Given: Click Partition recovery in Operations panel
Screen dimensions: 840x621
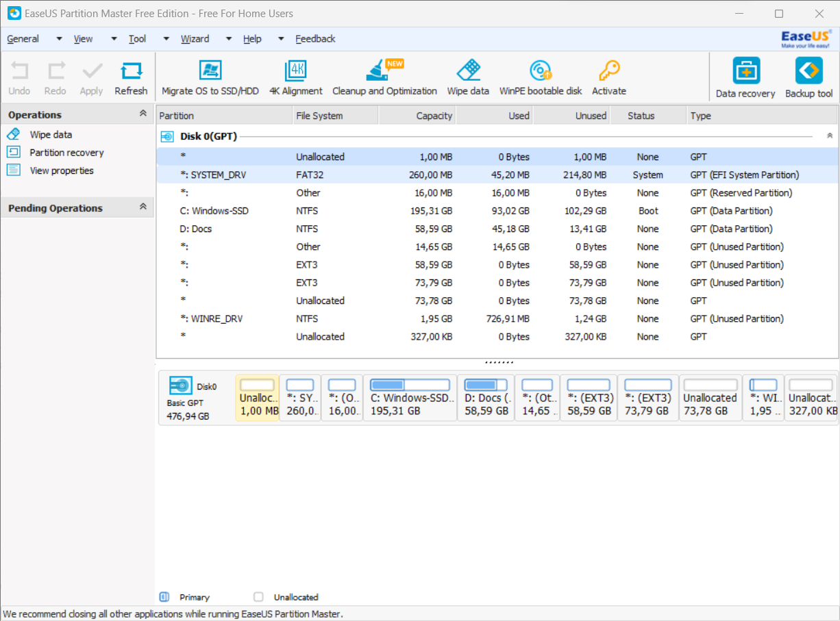Looking at the screenshot, I should point(66,153).
